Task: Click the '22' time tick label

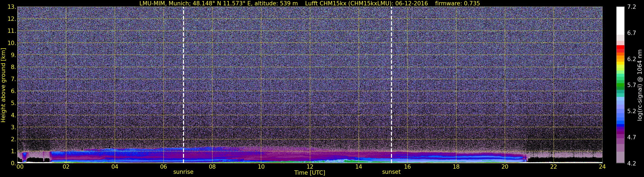Action: pos(554,167)
